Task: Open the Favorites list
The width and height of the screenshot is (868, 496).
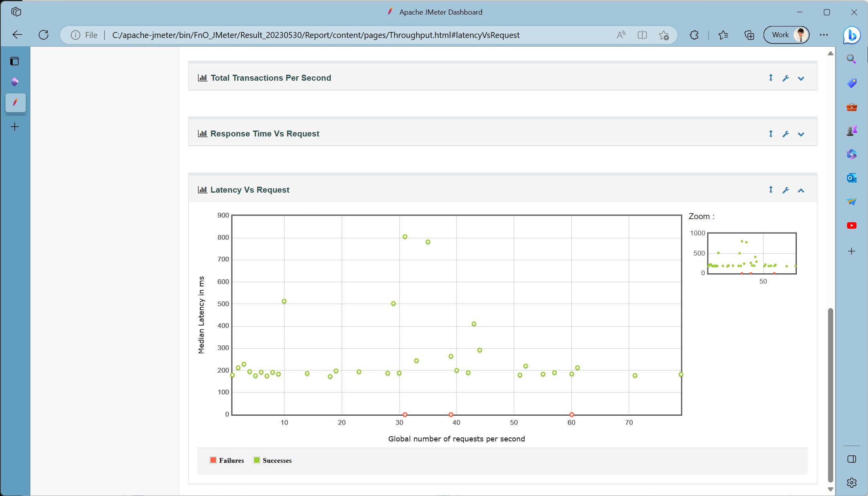Action: point(723,35)
